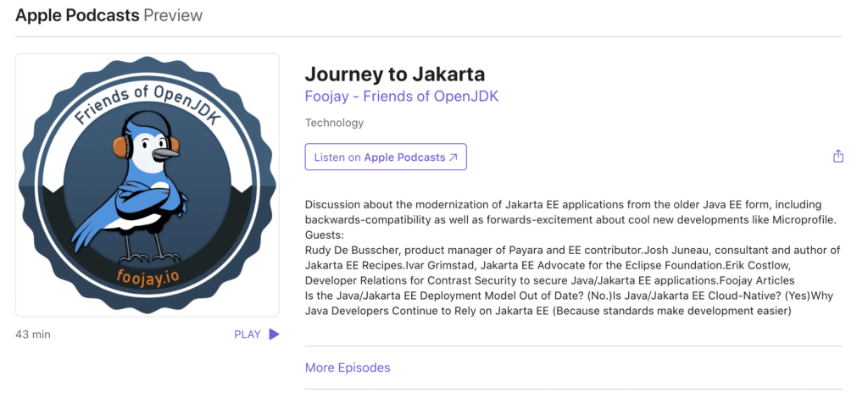Click the PLAY label under the artwork
868x398 pixels.
click(248, 334)
